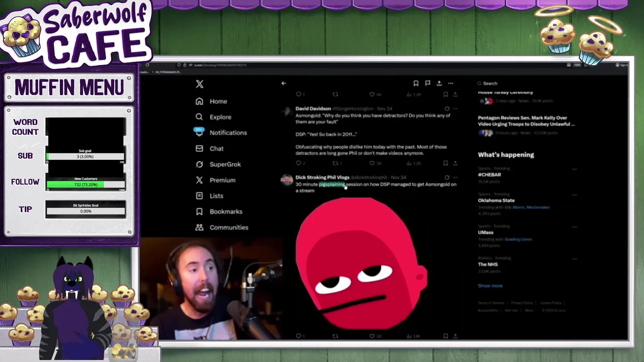Bookmark David Davidson's post
Viewport: 644px width, 362px height.
pos(446,163)
